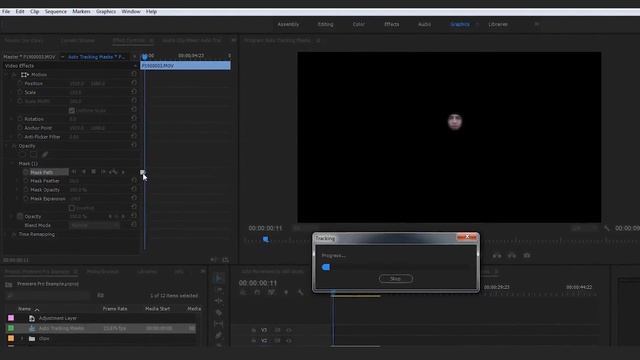
Task: Toggle animation stopwatch for Anti-flicker Filter
Action: click(x=20, y=137)
